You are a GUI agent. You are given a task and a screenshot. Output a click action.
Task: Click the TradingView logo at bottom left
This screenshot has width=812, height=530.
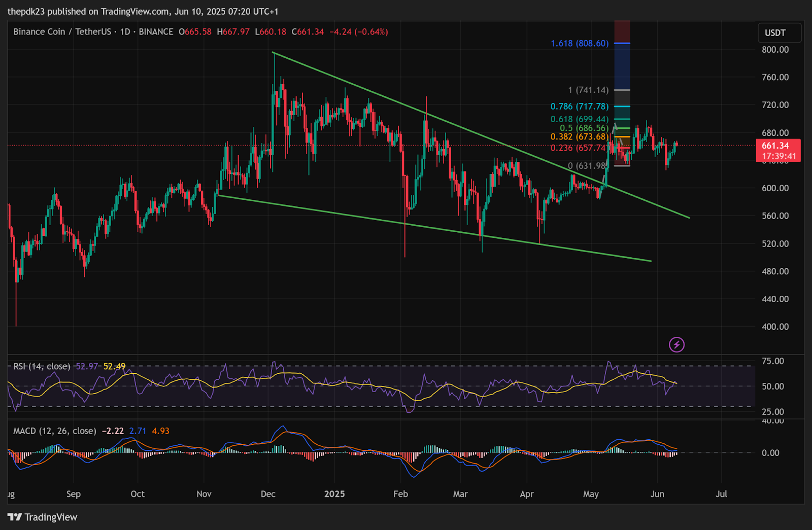[x=43, y=517]
